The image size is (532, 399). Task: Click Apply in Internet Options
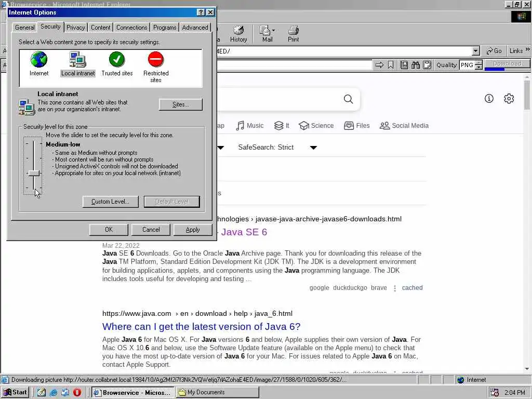click(x=193, y=230)
